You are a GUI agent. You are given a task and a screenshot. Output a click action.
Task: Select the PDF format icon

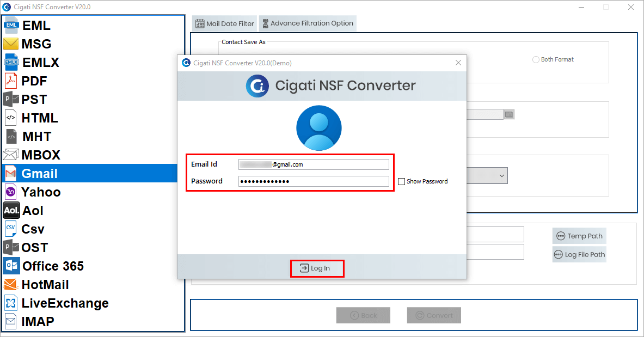(11, 81)
